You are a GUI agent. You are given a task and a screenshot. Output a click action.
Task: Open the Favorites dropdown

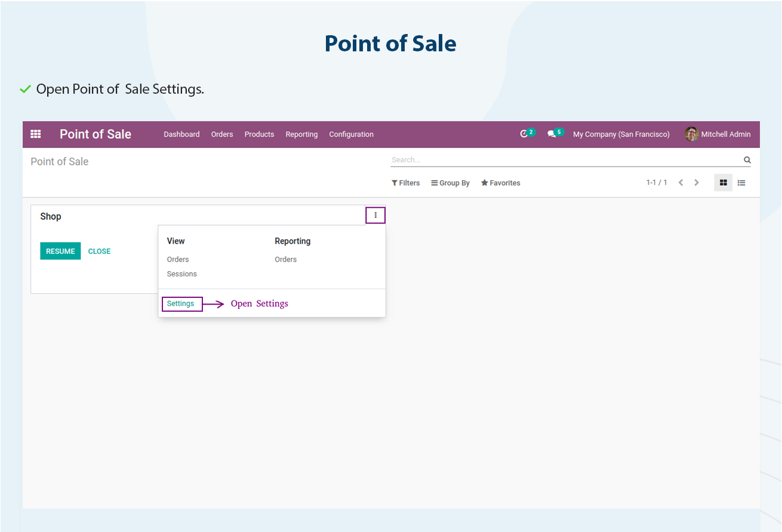coord(500,183)
